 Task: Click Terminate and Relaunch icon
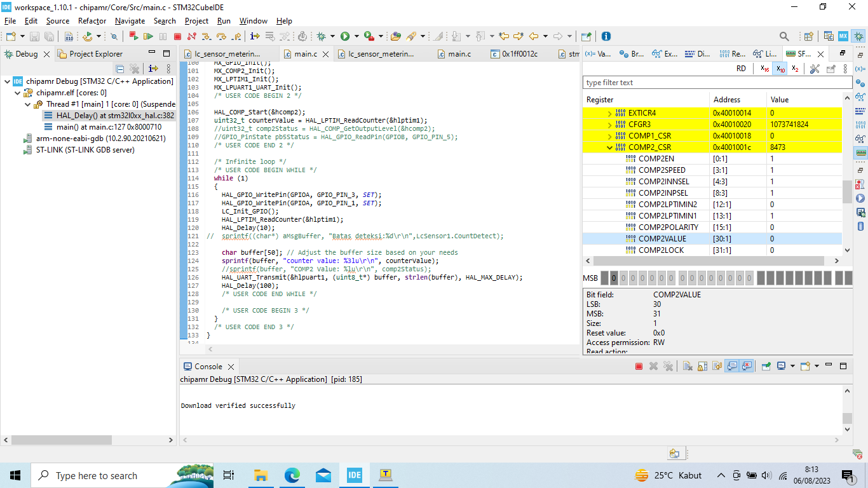coord(133,37)
